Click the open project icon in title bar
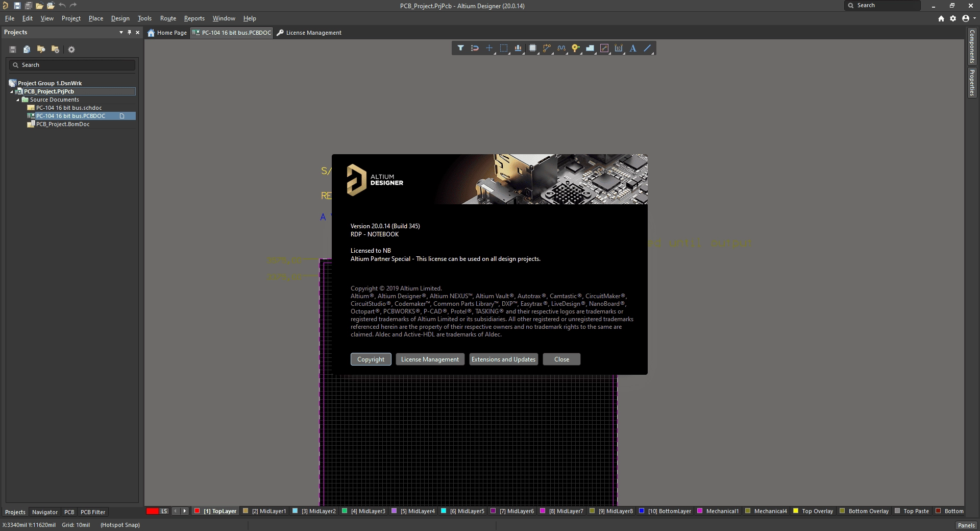The image size is (980, 531). pyautogui.click(x=51, y=6)
